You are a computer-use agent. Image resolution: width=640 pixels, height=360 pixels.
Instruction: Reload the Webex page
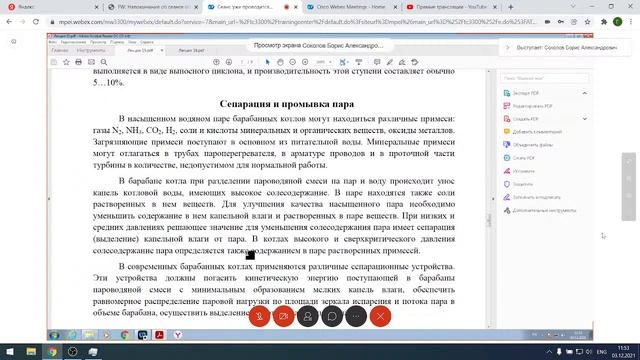pyautogui.click(x=36, y=22)
